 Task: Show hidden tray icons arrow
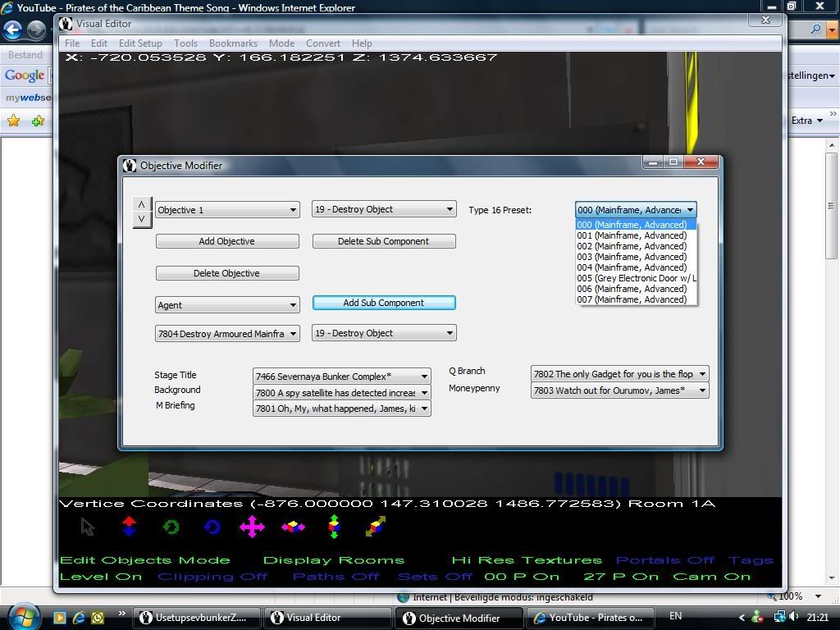pos(742,617)
